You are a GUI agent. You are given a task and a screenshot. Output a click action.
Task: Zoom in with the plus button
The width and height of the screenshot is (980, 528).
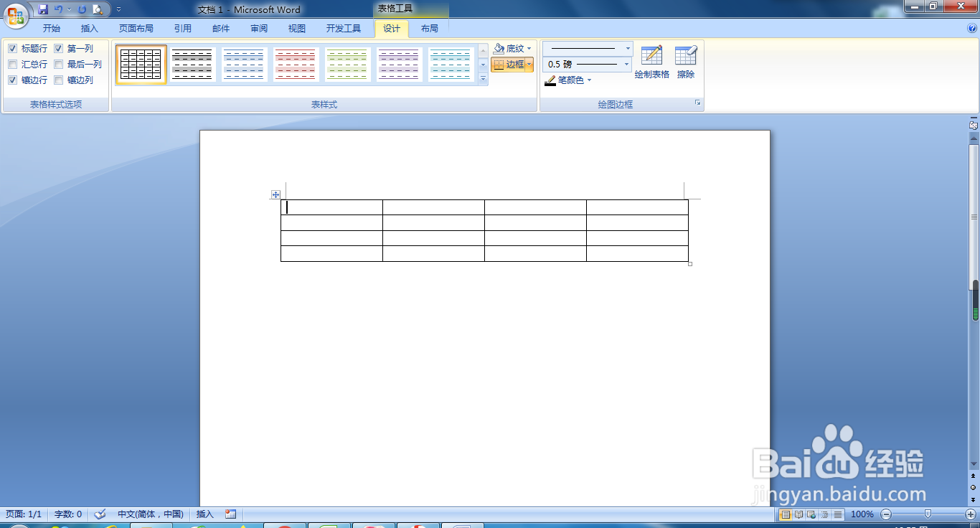point(971,514)
